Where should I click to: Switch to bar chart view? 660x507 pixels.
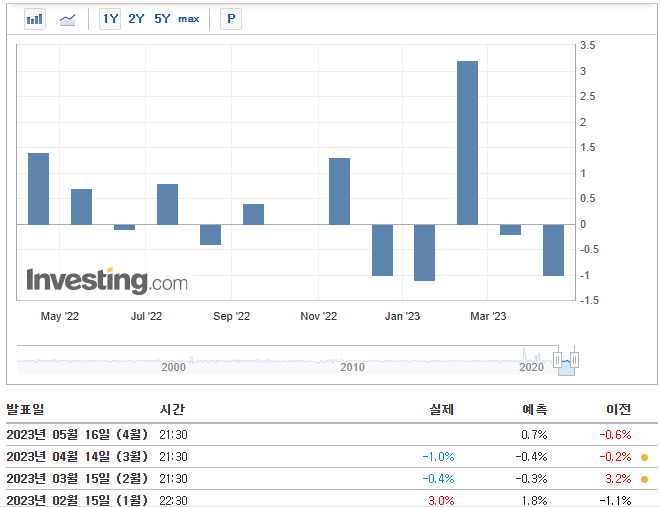coord(35,19)
